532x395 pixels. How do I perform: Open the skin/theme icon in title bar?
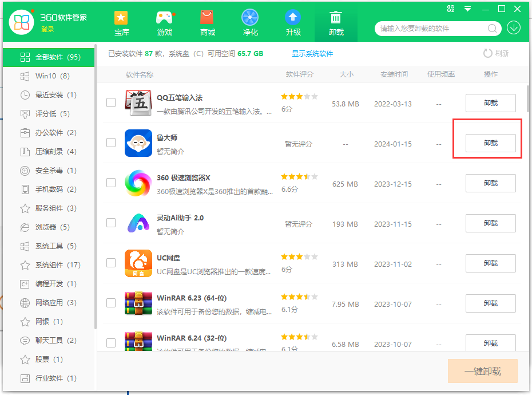point(451,9)
